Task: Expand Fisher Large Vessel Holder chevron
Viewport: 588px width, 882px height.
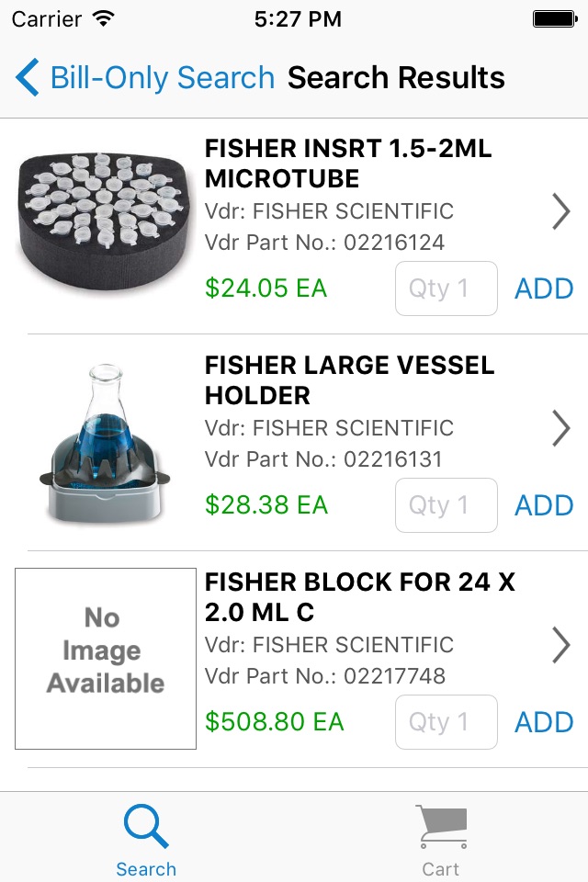Action: point(560,428)
